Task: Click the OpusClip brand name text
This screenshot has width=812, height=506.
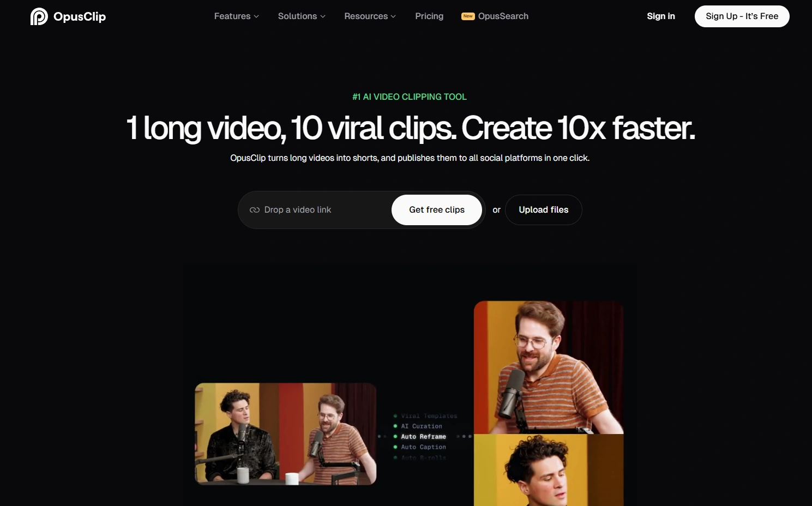Action: point(80,17)
